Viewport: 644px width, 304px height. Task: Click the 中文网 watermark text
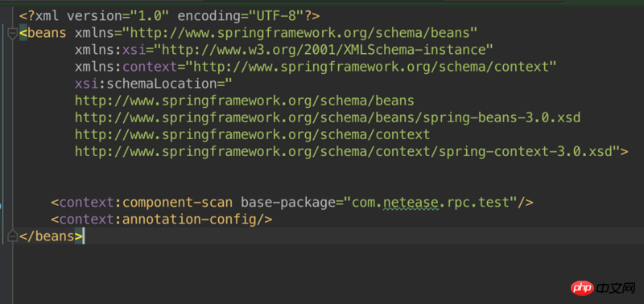click(x=617, y=289)
